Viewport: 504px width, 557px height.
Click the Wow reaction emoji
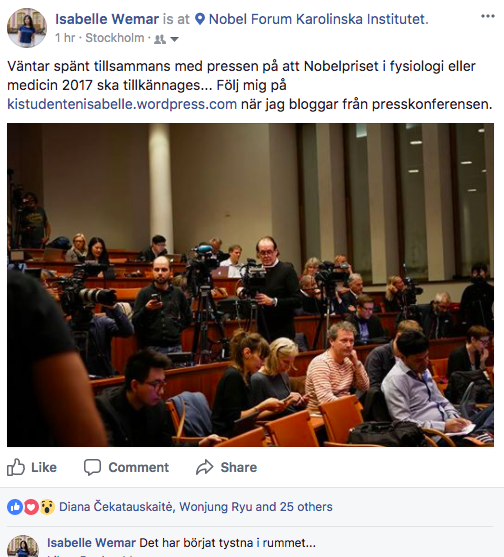(47, 507)
